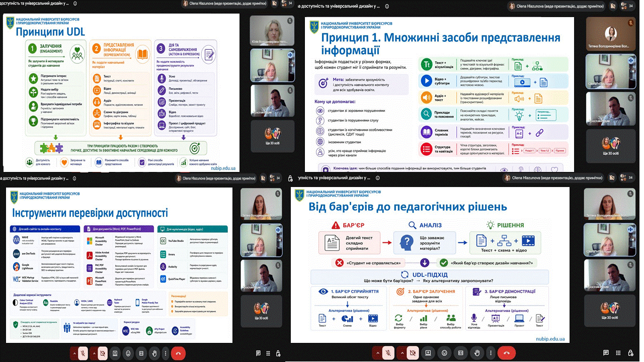Open chat panel in Інструменти перевірки доступності meeting

point(258,353)
